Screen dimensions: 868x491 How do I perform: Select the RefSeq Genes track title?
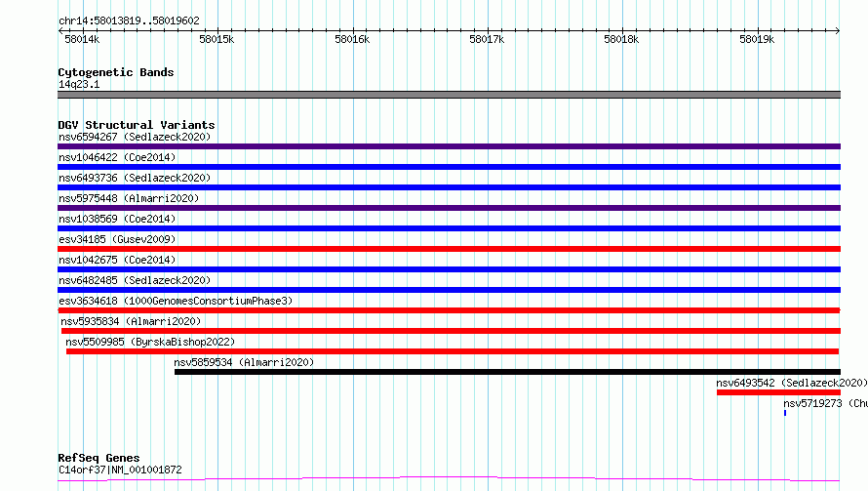(x=99, y=458)
